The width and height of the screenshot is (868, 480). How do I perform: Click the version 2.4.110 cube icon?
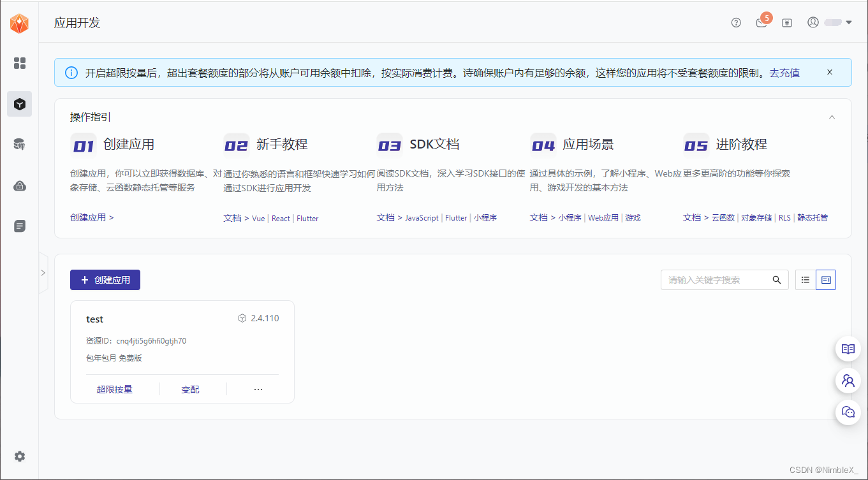click(242, 318)
